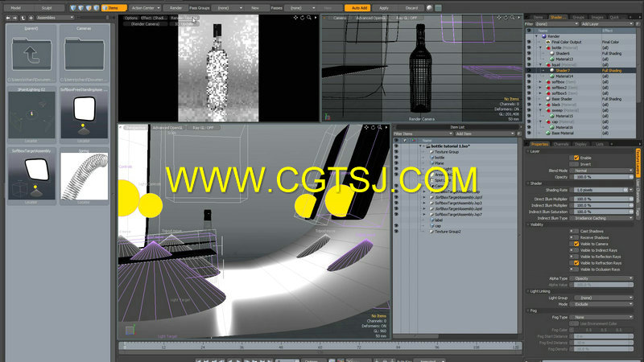Open the Pass Groups (none) dropdown
Image resolution: width=644 pixels, height=362 pixels.
point(229,8)
